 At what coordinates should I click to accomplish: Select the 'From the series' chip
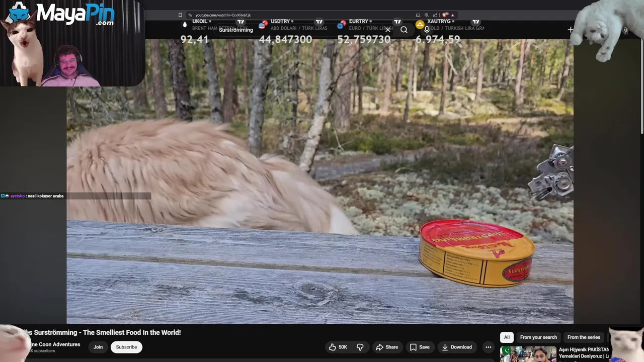pyautogui.click(x=584, y=337)
